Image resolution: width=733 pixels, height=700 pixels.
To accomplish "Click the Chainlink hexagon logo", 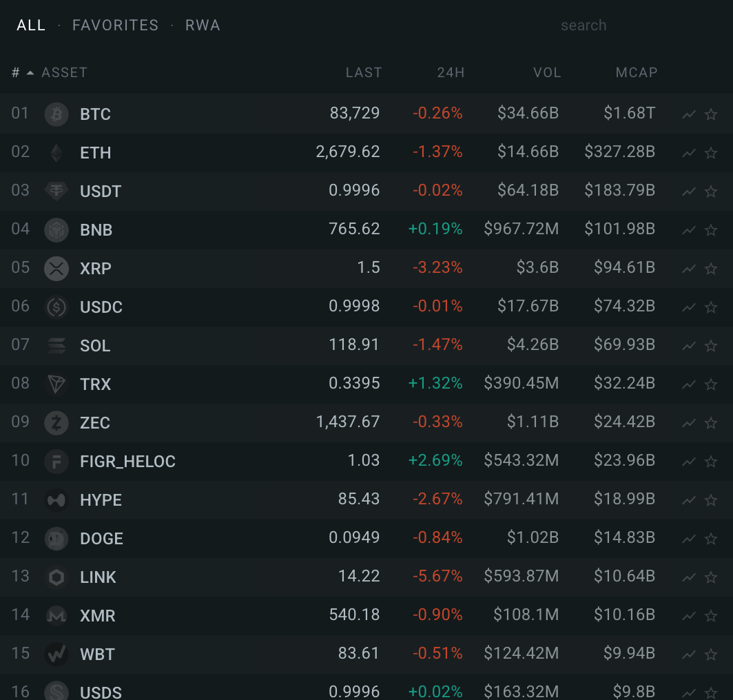I will tap(56, 577).
